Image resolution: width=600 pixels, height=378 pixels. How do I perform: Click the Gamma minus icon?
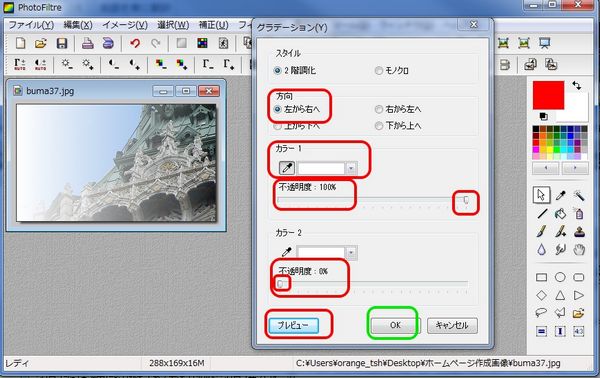[208, 64]
